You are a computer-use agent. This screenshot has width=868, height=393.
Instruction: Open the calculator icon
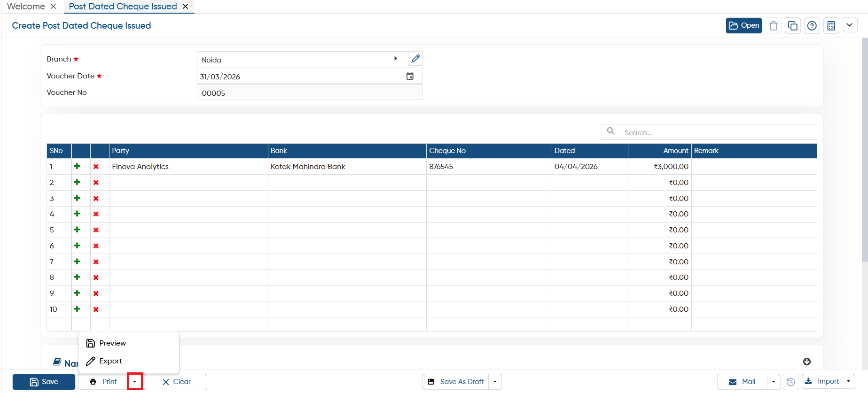tap(831, 26)
